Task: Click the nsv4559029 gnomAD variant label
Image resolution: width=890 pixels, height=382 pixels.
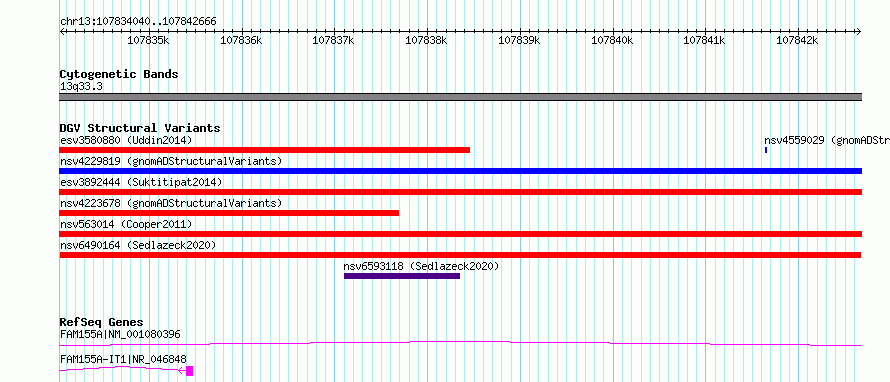Action: (826, 140)
